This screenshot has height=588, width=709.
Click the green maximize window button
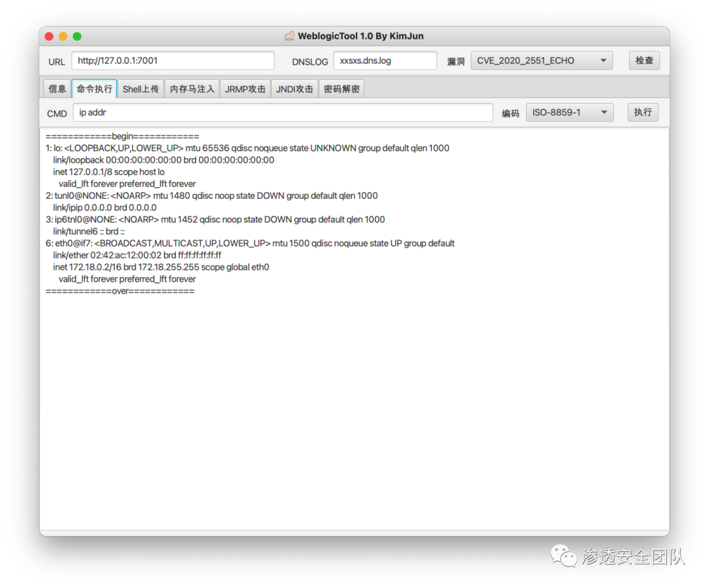77,37
